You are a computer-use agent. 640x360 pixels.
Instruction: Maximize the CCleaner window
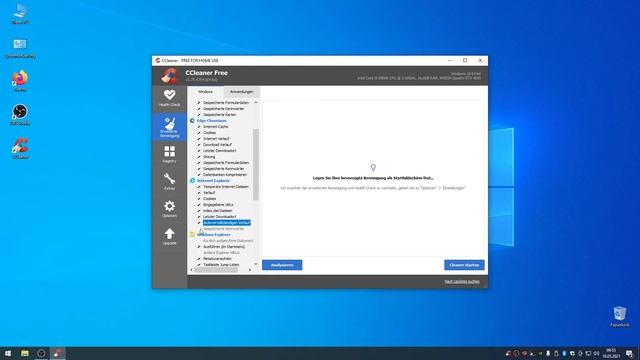coord(465,60)
